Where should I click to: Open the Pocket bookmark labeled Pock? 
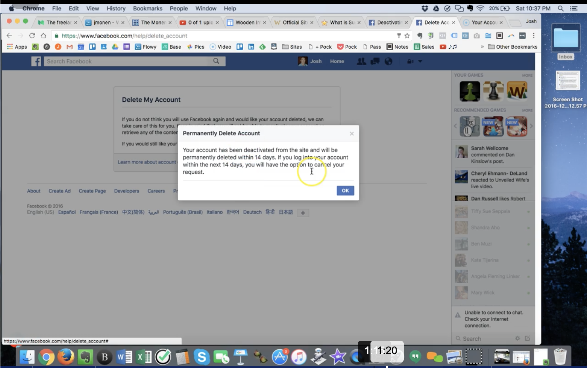(x=347, y=47)
